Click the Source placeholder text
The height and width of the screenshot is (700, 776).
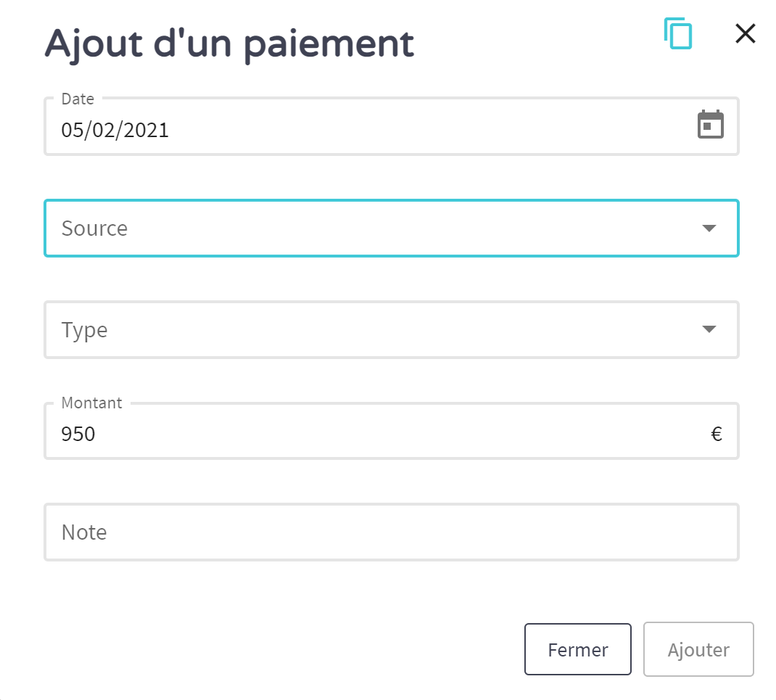95,228
